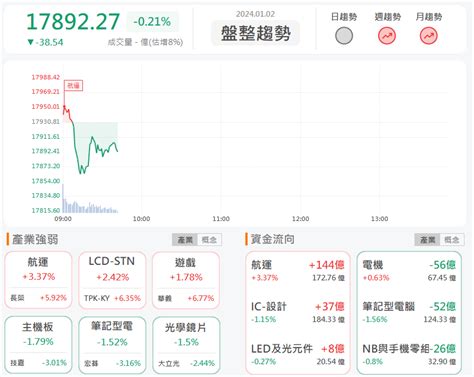
Task: Open the 主機板 -1.79% industry card
Action: pos(38,345)
